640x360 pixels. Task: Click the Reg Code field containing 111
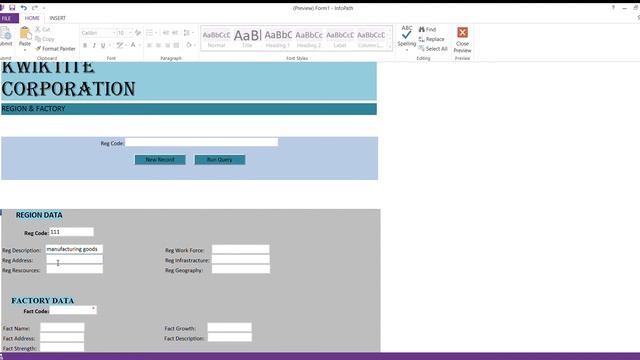coord(71,232)
